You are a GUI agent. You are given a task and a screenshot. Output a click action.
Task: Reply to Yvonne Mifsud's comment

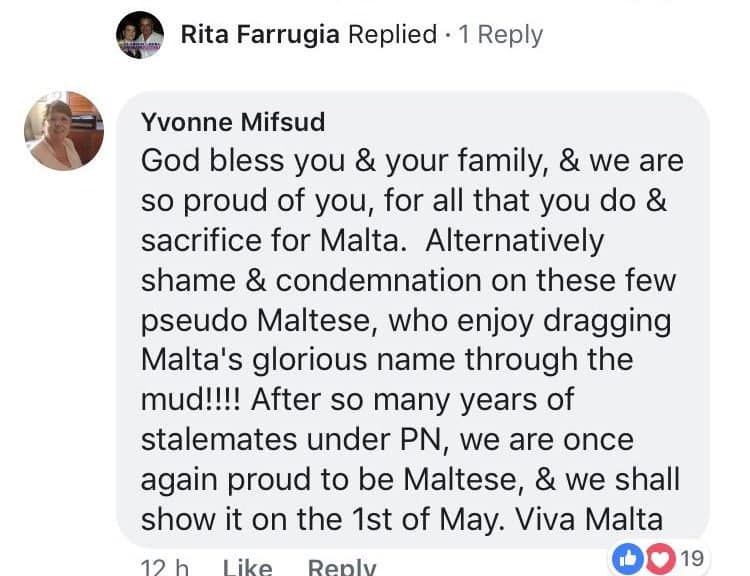[x=342, y=567]
